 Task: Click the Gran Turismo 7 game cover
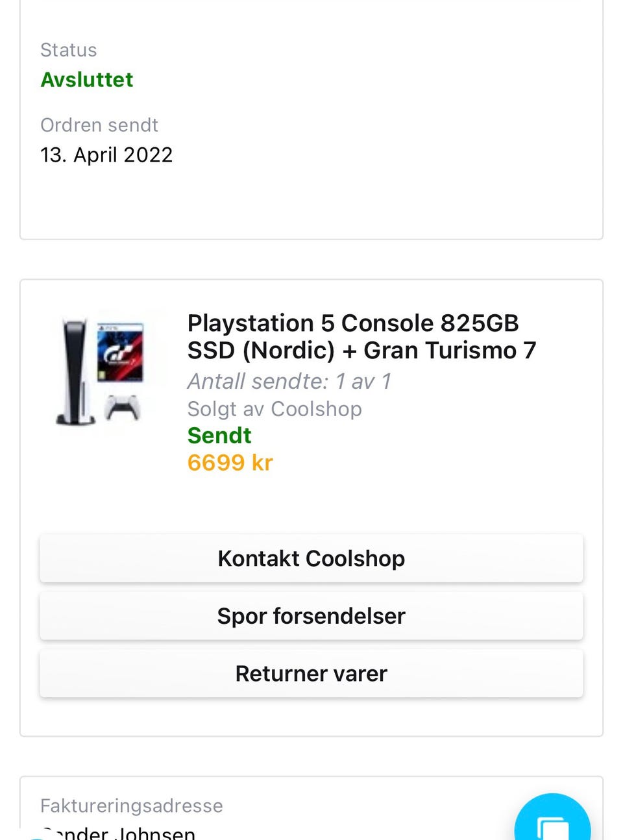[x=120, y=352]
